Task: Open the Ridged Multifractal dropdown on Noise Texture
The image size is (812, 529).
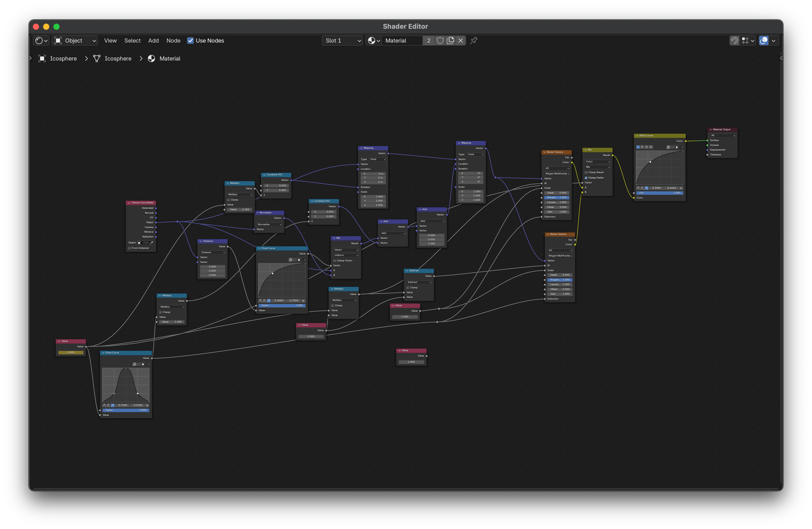Action: pos(557,174)
